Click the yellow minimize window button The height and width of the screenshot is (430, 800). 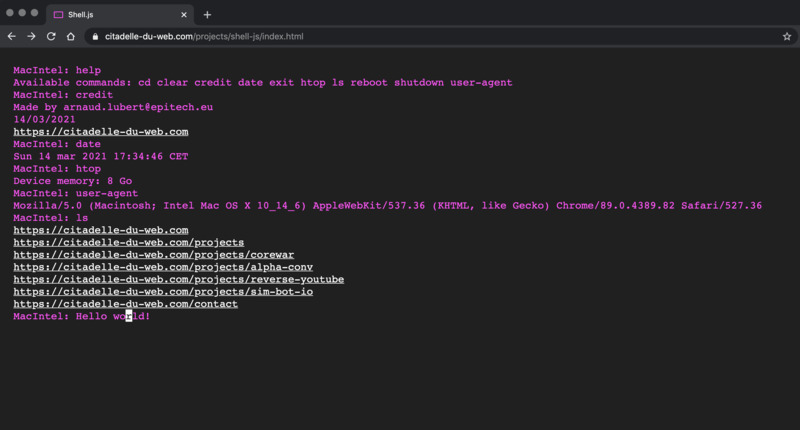pyautogui.click(x=22, y=13)
